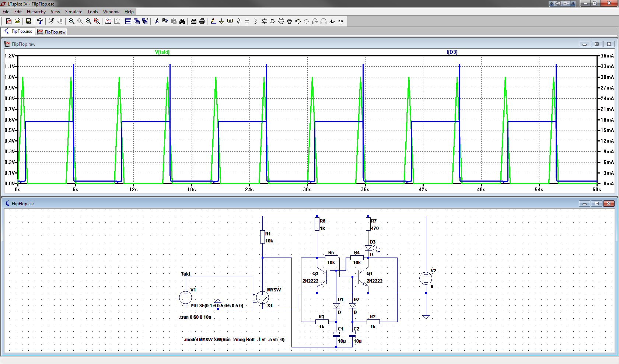Click the .tran 0 60 0 10s directive

[195, 317]
